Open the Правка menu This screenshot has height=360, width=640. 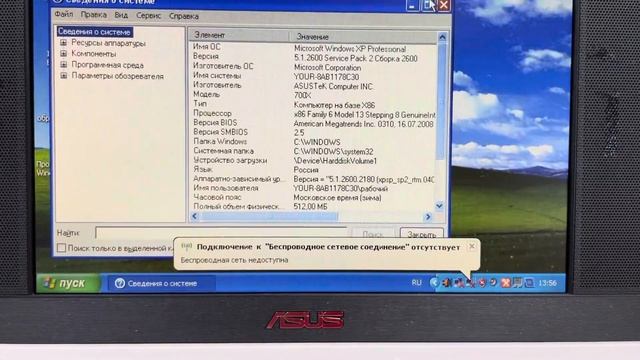[93, 15]
